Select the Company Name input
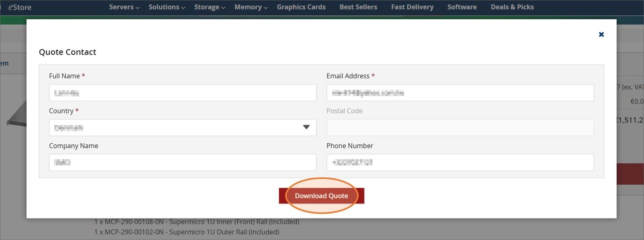Screen dimensions: 644x240 [182, 163]
